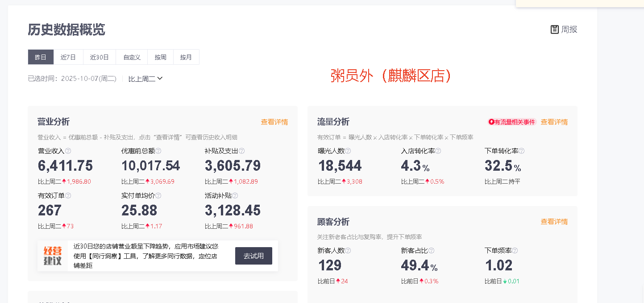This screenshot has width=644, height=303.
Task: Click the help icon beside 补贴及支出
Action: pyautogui.click(x=242, y=151)
